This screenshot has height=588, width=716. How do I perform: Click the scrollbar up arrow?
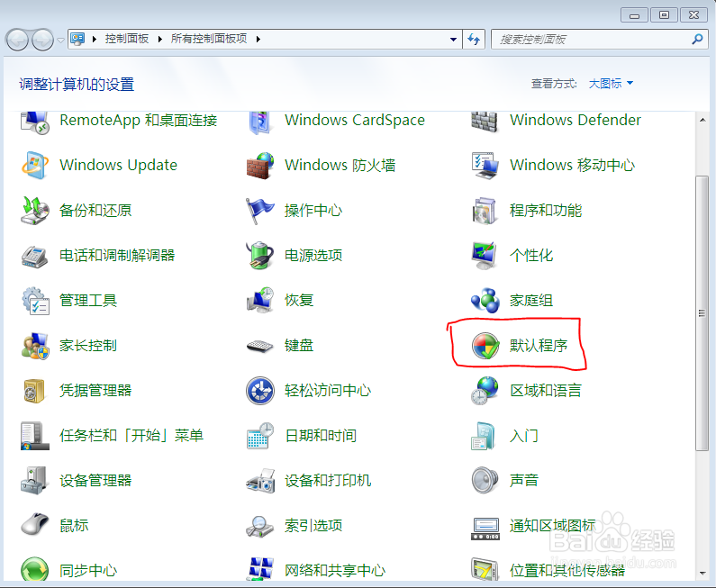(702, 120)
